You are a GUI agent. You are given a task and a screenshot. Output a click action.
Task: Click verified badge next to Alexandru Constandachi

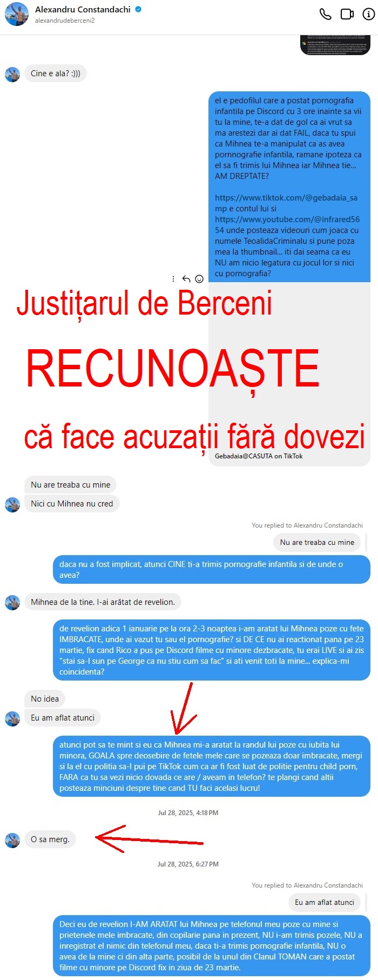[x=138, y=9]
